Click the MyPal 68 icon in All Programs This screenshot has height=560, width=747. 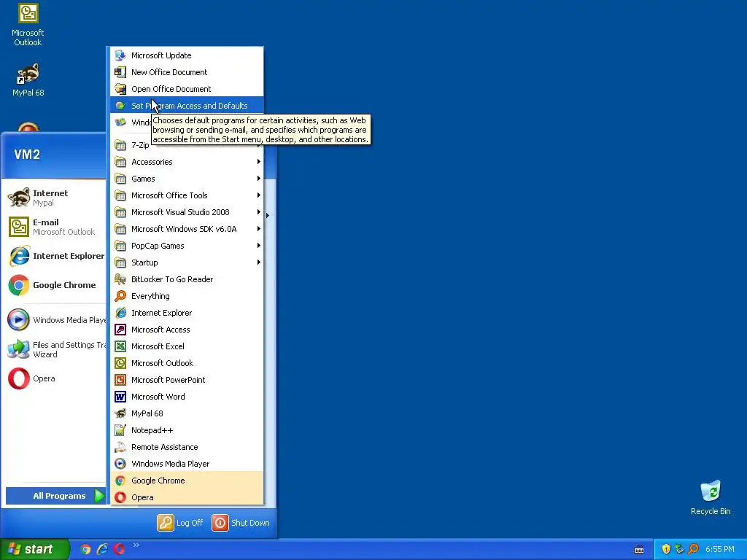(120, 413)
